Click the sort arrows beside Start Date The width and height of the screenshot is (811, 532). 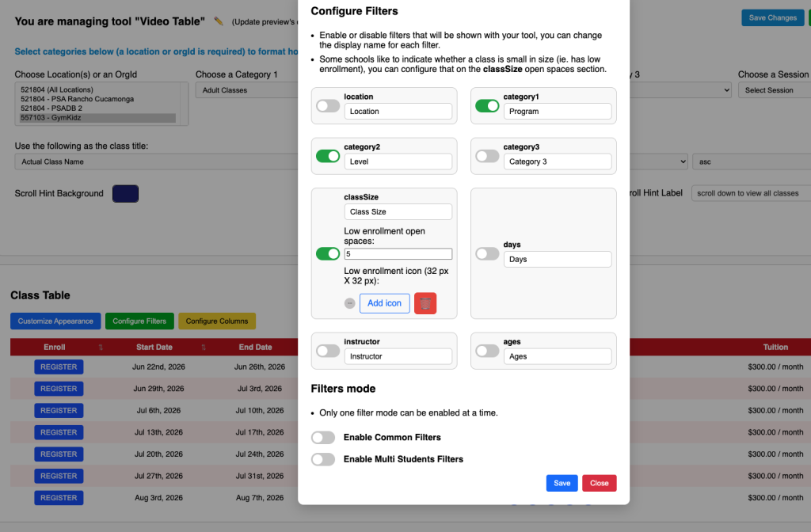click(204, 348)
